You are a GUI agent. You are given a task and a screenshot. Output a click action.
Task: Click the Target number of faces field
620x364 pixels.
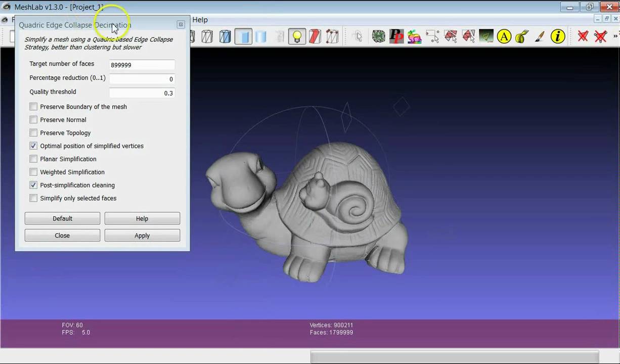[142, 65]
